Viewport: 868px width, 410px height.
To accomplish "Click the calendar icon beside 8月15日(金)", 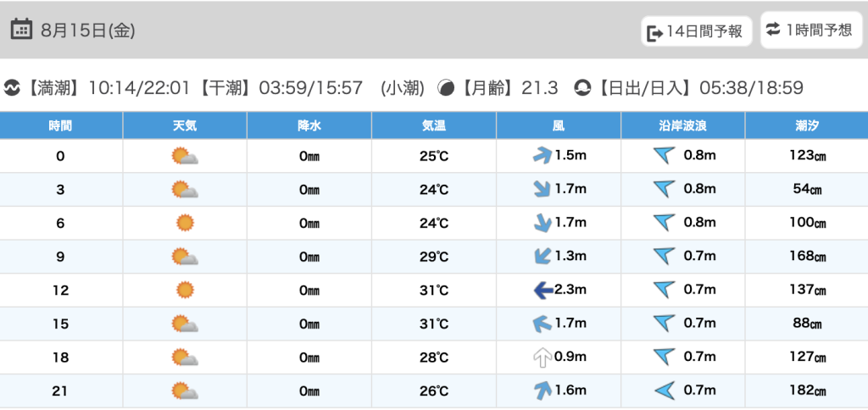I will (22, 30).
